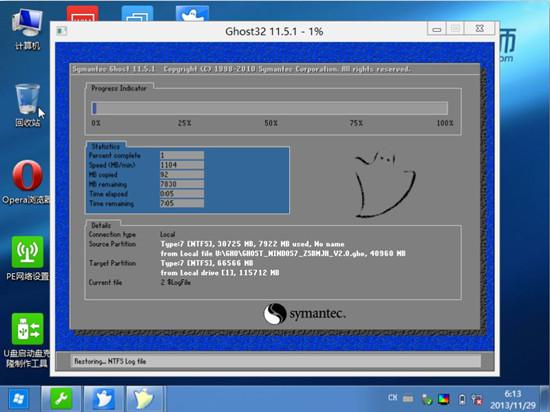This screenshot has height=412, width=550.
Task: Open the Opera browser shortcut
Action: 27,182
